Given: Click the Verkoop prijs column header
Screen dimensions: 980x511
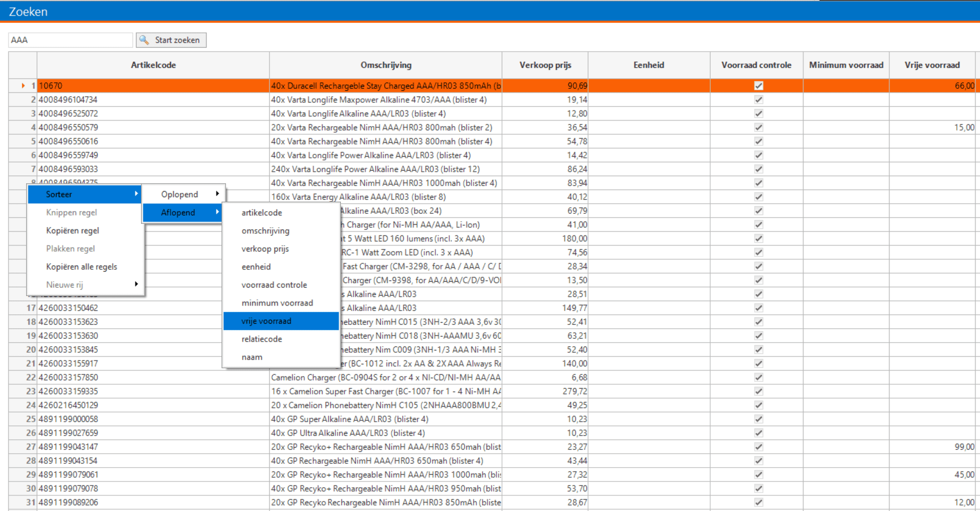Looking at the screenshot, I should [x=545, y=65].
